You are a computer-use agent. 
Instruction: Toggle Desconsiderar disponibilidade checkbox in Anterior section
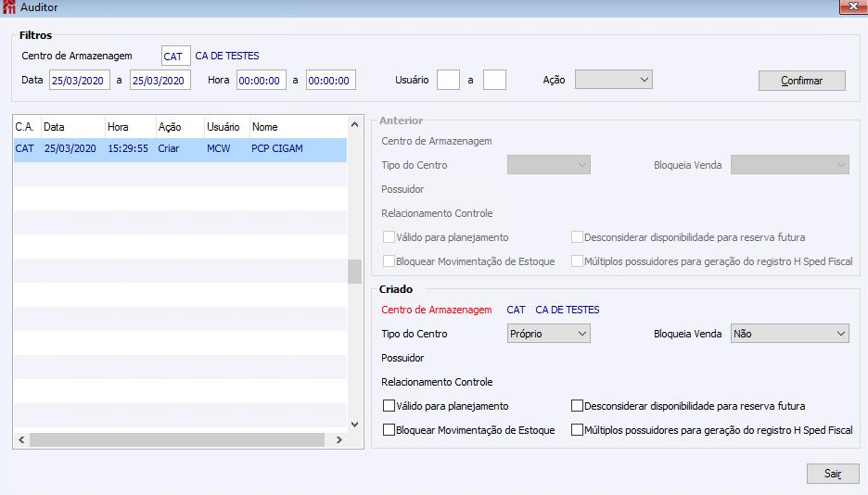pos(577,237)
